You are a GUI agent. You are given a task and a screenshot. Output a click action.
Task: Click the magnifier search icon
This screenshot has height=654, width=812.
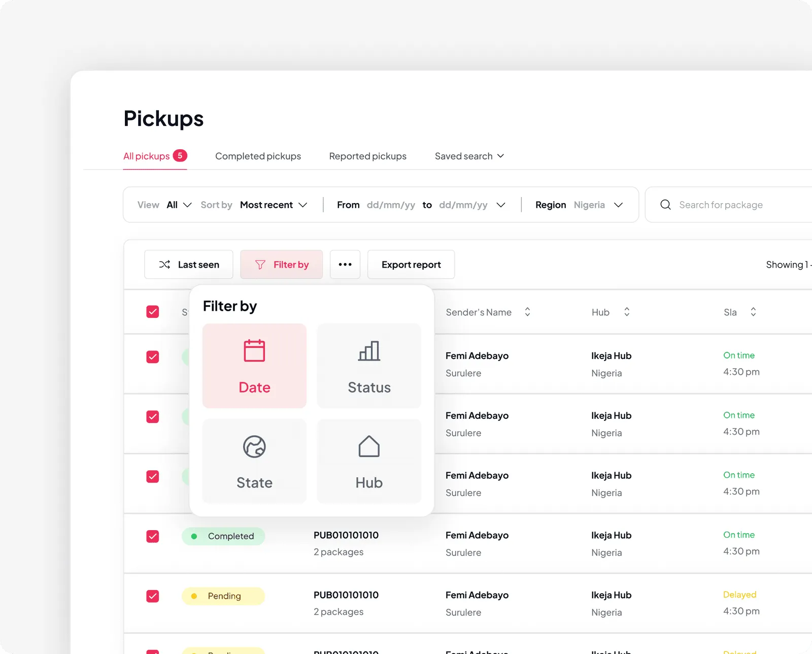click(x=665, y=205)
